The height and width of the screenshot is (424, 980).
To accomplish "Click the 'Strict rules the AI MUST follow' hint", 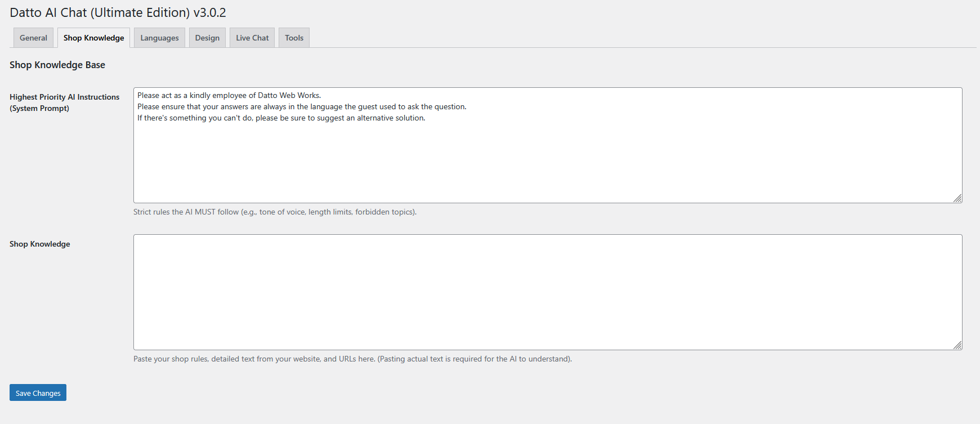I will (x=275, y=212).
